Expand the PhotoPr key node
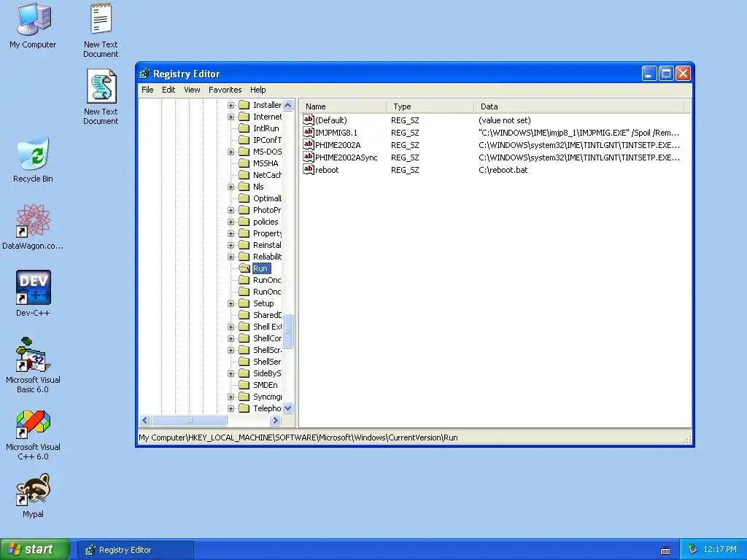This screenshot has width=747, height=560. pyautogui.click(x=231, y=210)
